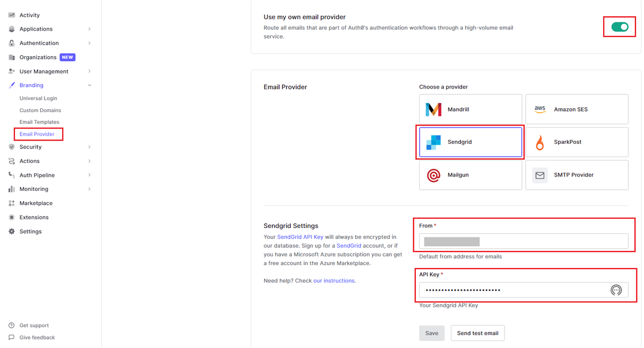644x348 pixels.
Task: Select the SMTP Provider envelope icon
Action: click(540, 175)
